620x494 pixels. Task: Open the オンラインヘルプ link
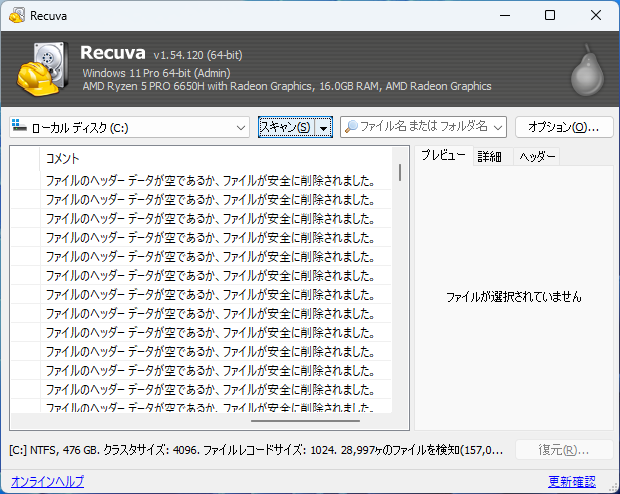(47, 481)
